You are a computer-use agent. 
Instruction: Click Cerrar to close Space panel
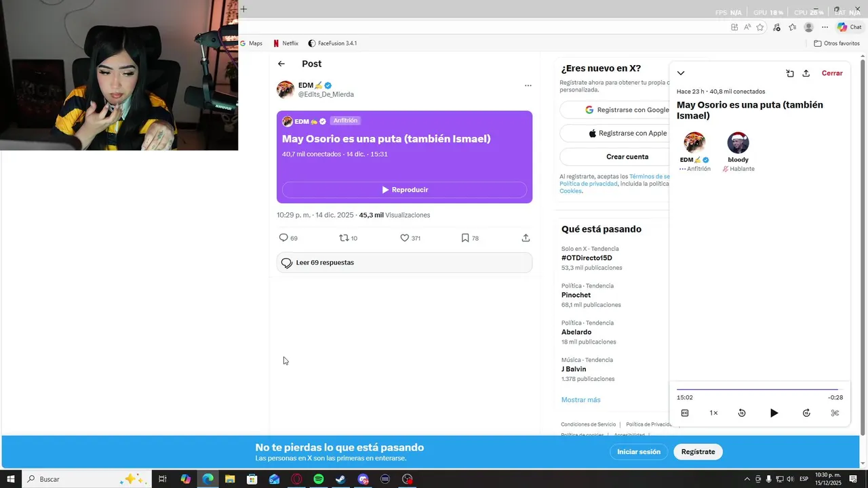(x=832, y=73)
